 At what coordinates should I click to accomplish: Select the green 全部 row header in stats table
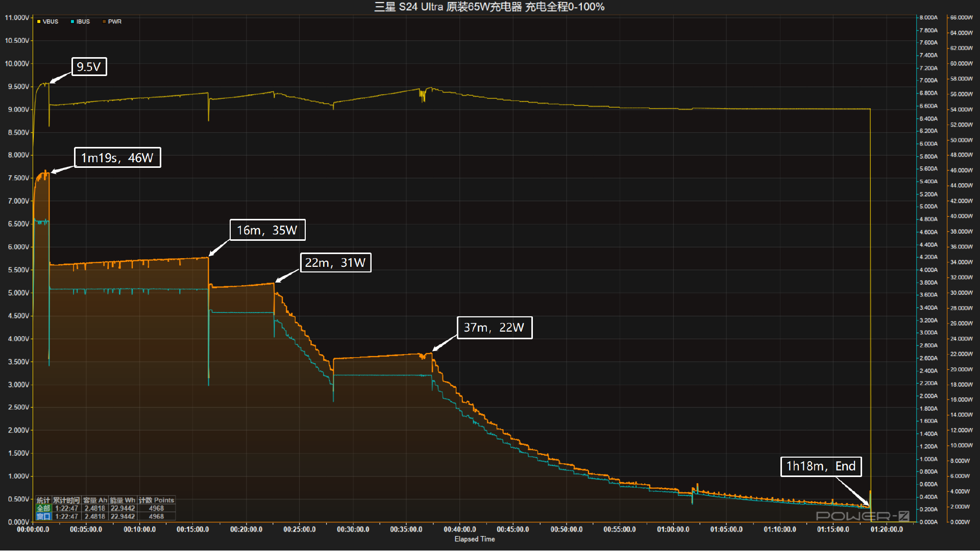43,509
